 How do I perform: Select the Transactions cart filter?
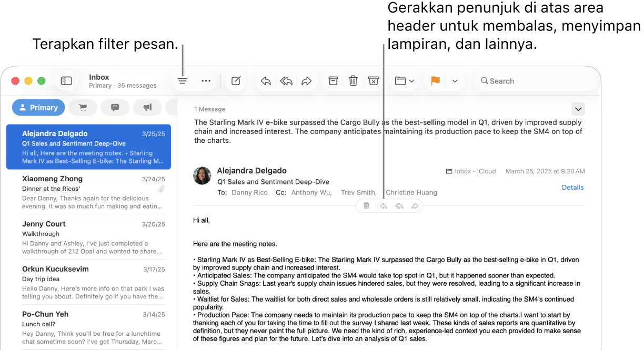[83, 107]
